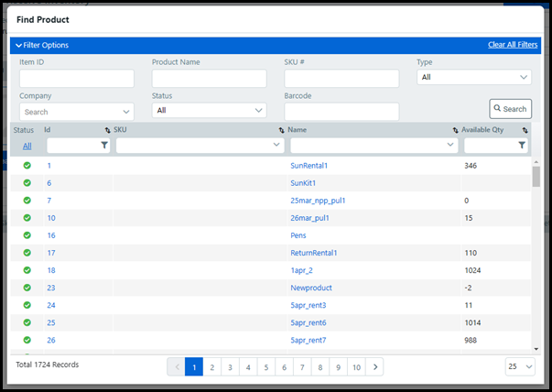Sort by the Id column sort icon
Image resolution: width=552 pixels, height=392 pixels.
coord(107,131)
